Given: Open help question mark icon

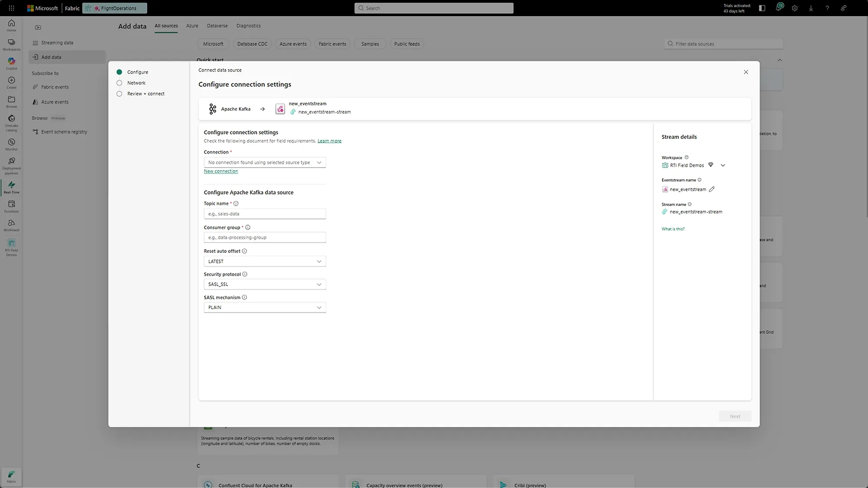Looking at the screenshot, I should (x=827, y=8).
